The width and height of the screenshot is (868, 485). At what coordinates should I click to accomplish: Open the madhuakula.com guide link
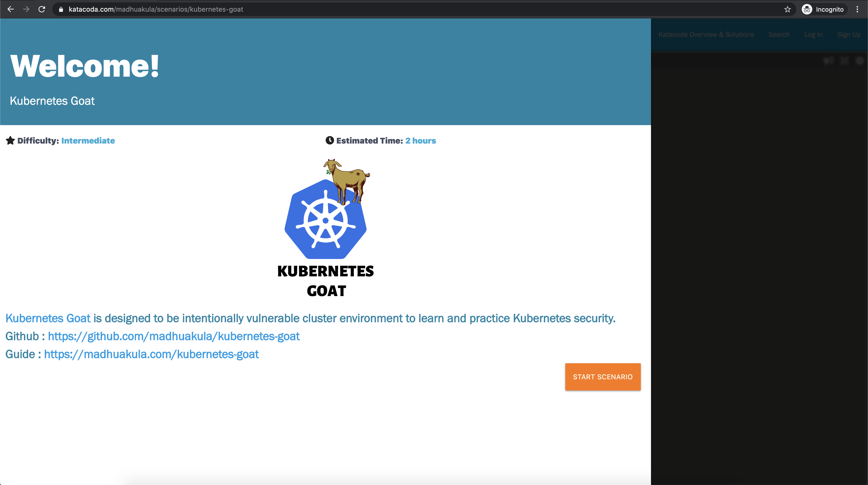click(151, 354)
